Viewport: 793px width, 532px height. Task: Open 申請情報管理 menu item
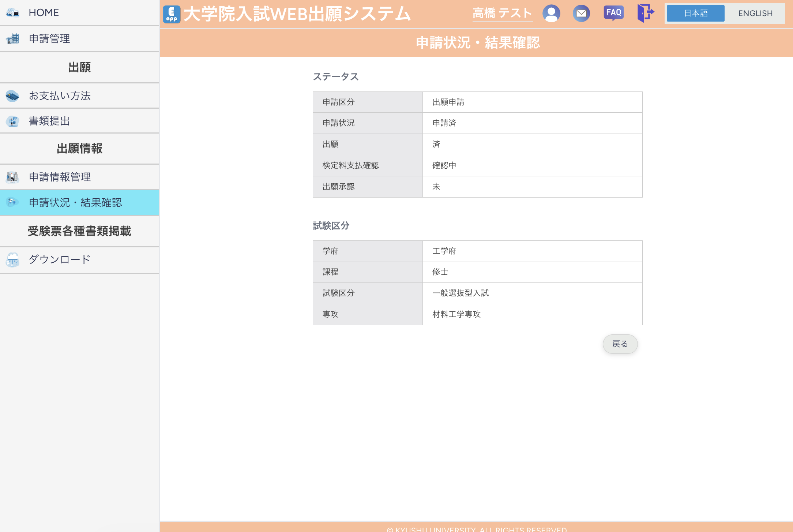point(60,177)
